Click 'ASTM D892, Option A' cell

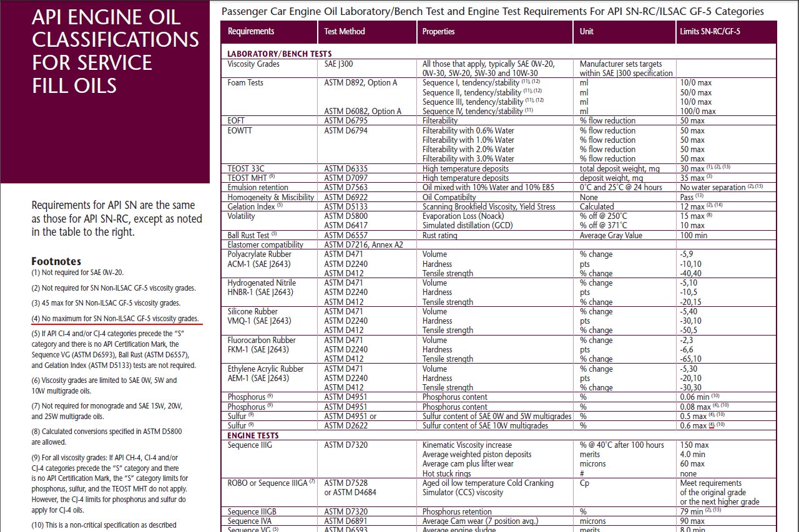361,82
